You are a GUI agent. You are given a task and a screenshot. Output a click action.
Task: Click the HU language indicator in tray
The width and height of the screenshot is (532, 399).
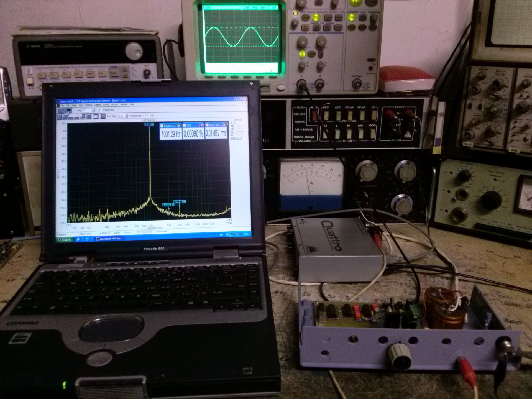coord(221,235)
